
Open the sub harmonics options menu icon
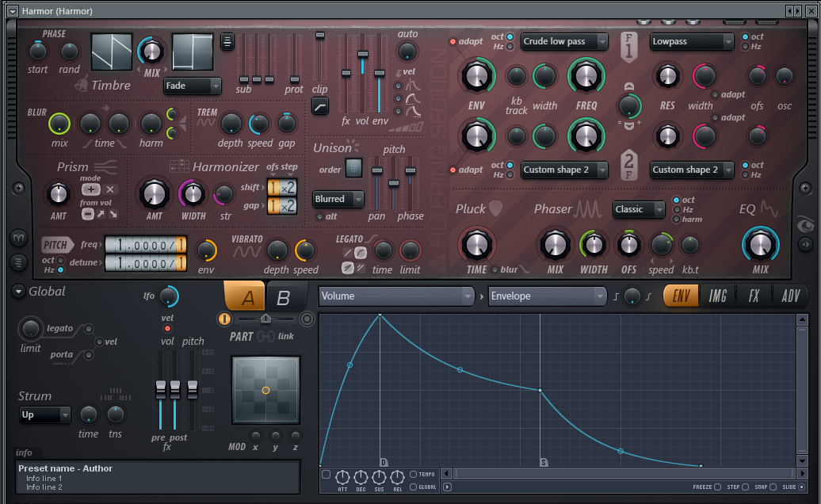pyautogui.click(x=227, y=43)
